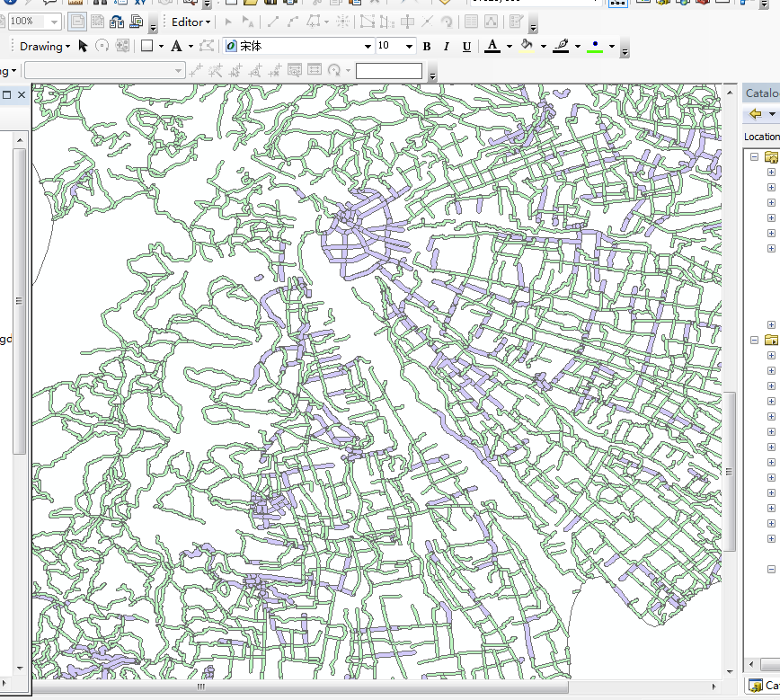Select the New Text tool
The height and width of the screenshot is (700, 780).
click(177, 46)
